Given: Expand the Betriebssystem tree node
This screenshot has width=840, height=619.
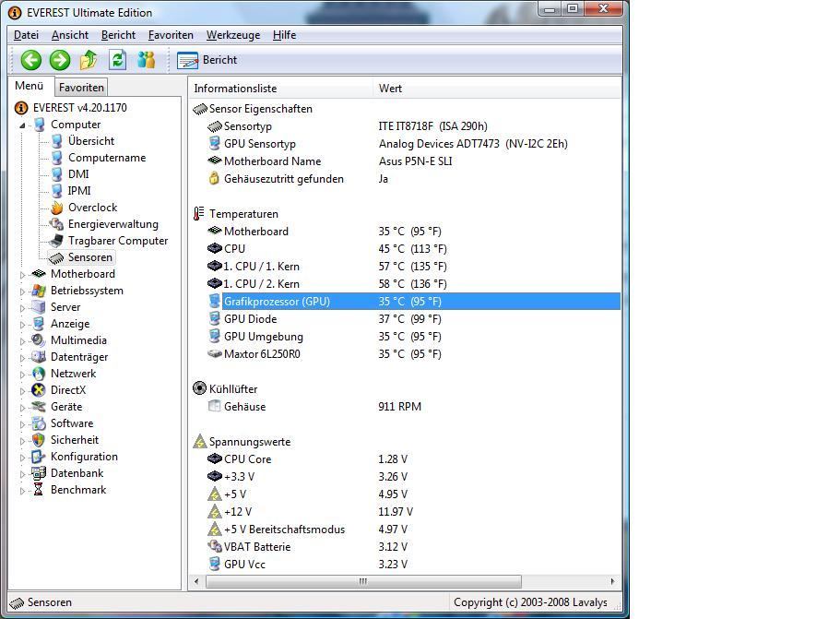Looking at the screenshot, I should click(x=22, y=291).
